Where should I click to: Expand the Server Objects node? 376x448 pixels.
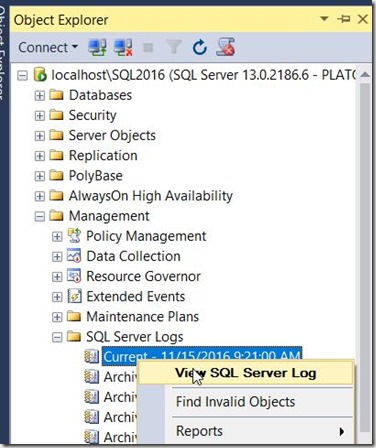tap(40, 136)
